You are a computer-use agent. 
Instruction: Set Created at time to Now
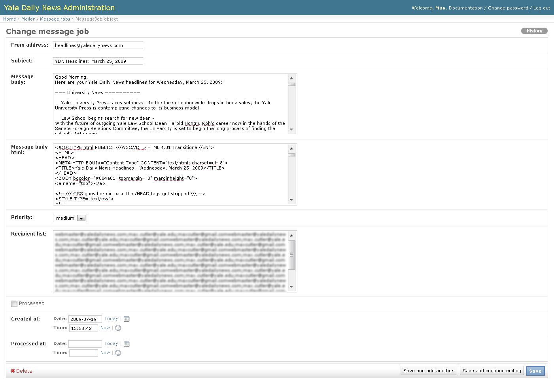tap(105, 328)
